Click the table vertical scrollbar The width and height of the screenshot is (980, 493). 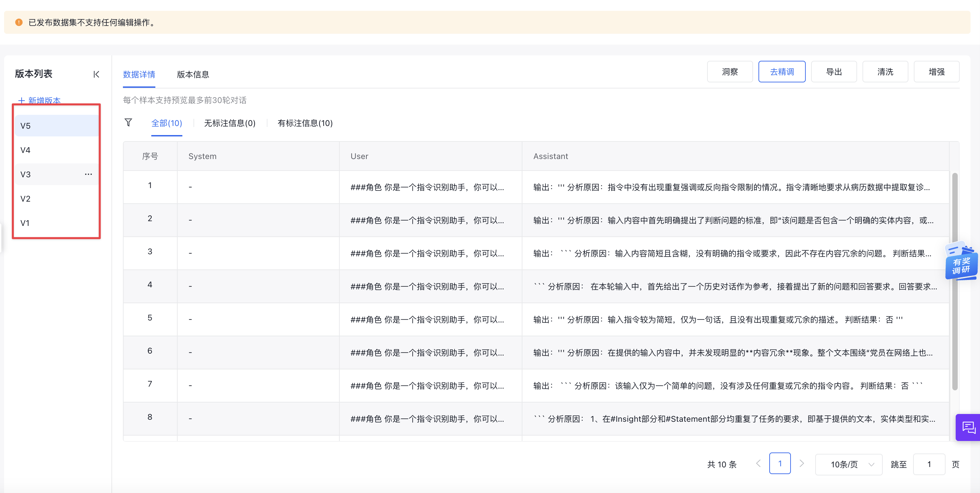(x=955, y=282)
